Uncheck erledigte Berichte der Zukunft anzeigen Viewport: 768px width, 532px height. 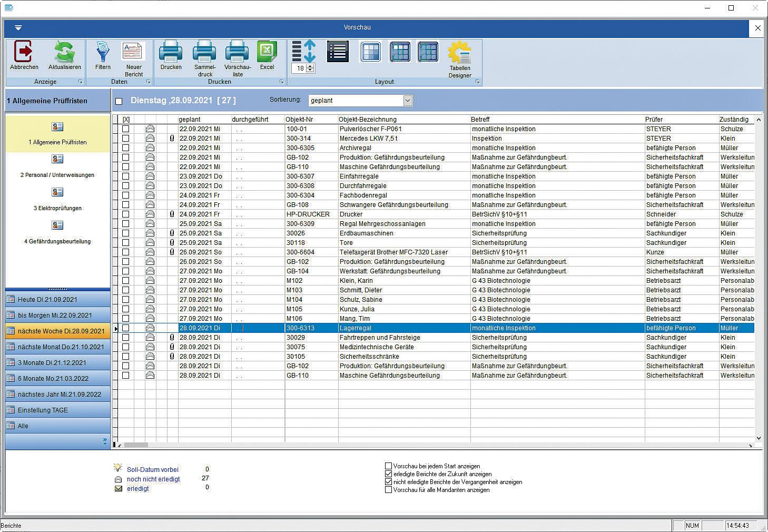(389, 474)
